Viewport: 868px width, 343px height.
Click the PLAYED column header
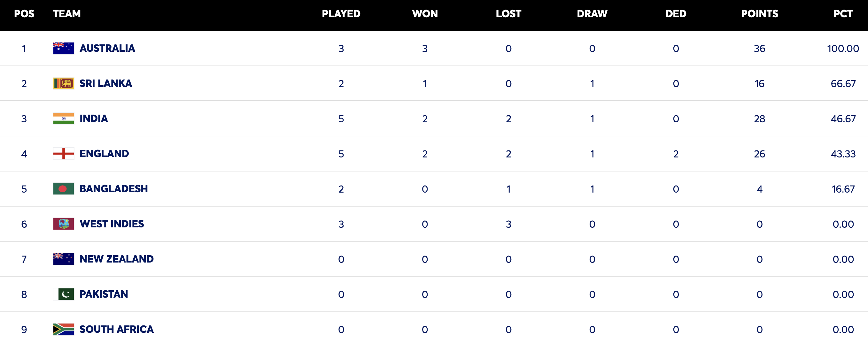point(341,14)
